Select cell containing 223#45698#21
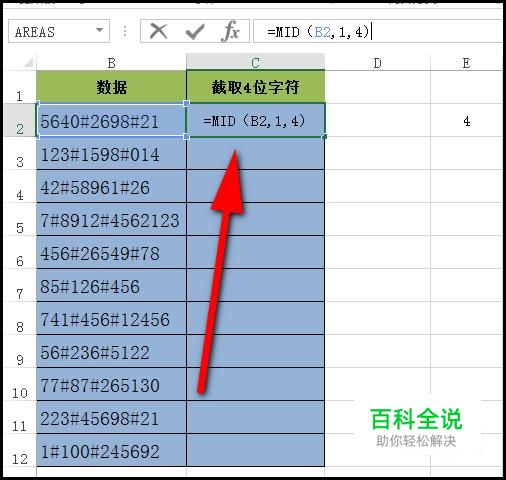506x480 pixels. pos(111,417)
